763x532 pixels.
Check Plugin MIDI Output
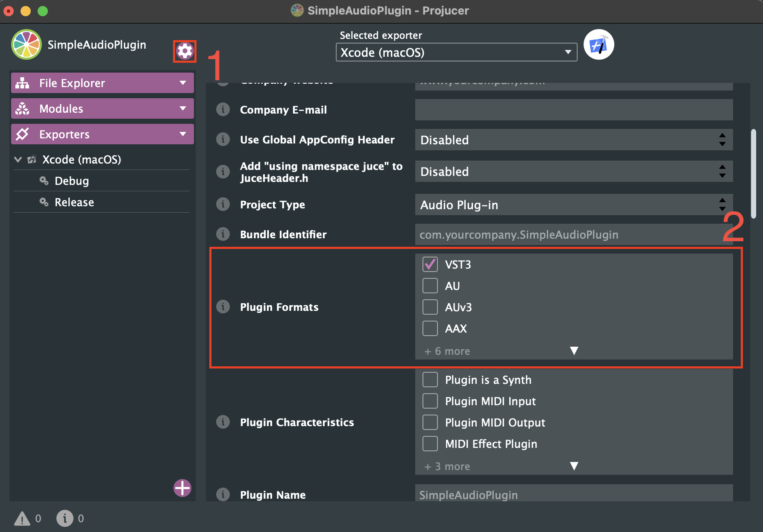click(430, 422)
